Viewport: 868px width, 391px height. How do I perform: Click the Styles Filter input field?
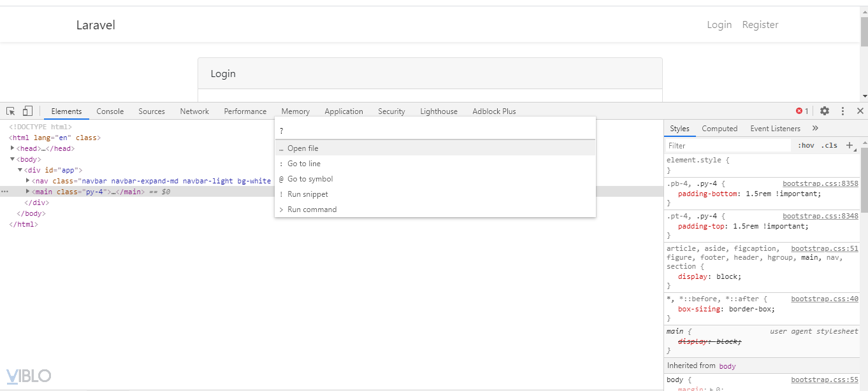tap(728, 146)
